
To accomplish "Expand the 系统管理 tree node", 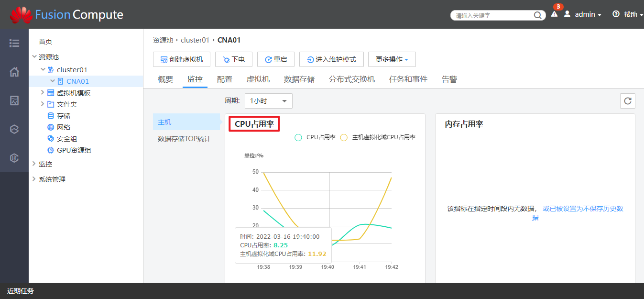I will (34, 179).
